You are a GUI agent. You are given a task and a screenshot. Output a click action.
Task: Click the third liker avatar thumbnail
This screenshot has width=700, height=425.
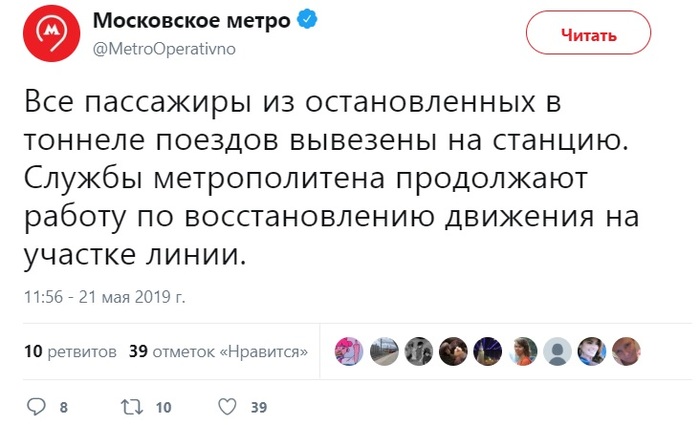point(418,351)
